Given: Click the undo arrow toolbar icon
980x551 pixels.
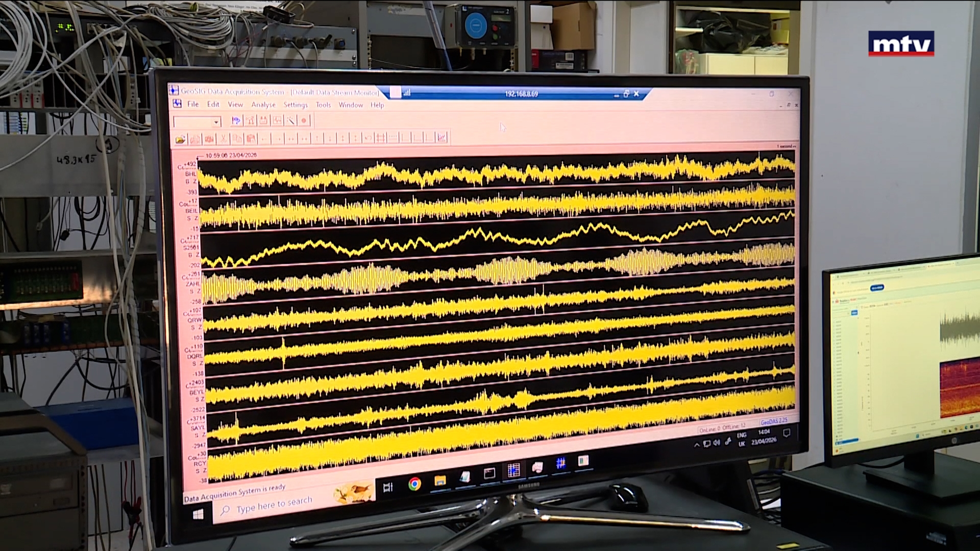Looking at the screenshot, I should point(368,138).
